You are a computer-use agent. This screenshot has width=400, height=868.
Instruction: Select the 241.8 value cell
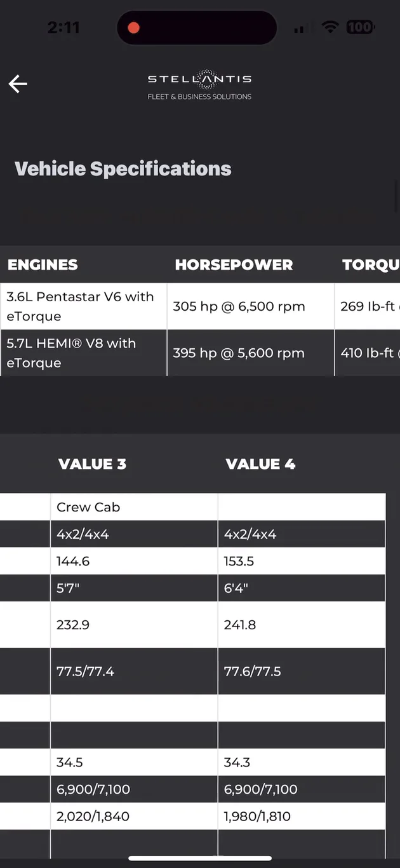tap(240, 625)
